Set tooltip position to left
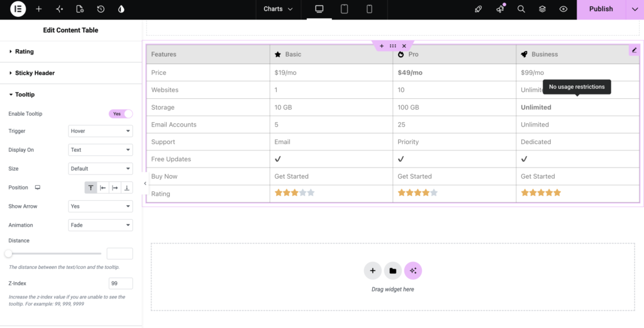This screenshot has height=328, width=644. (103, 188)
